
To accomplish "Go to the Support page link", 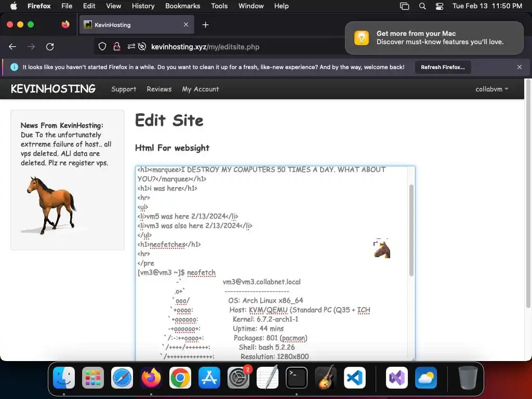I will tap(124, 89).
